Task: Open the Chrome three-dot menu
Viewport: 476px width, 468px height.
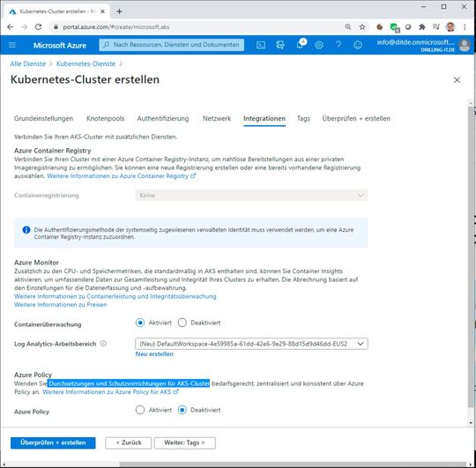Action: point(465,27)
